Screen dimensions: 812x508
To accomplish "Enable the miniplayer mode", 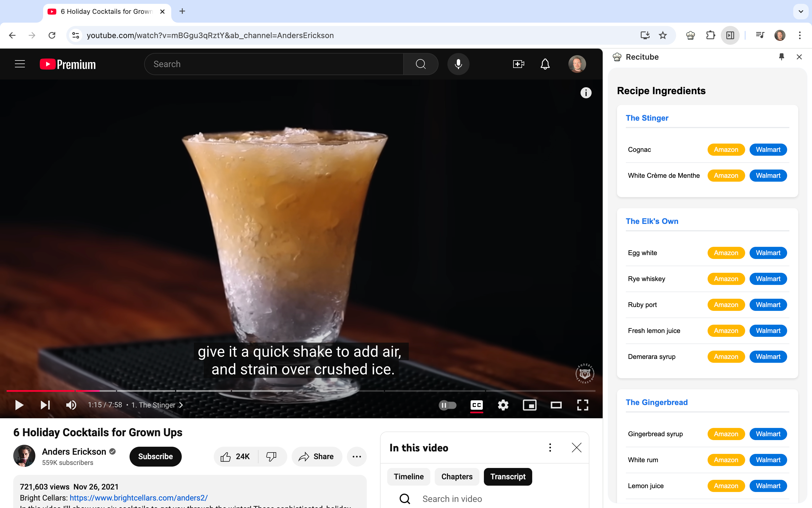I will coord(529,405).
